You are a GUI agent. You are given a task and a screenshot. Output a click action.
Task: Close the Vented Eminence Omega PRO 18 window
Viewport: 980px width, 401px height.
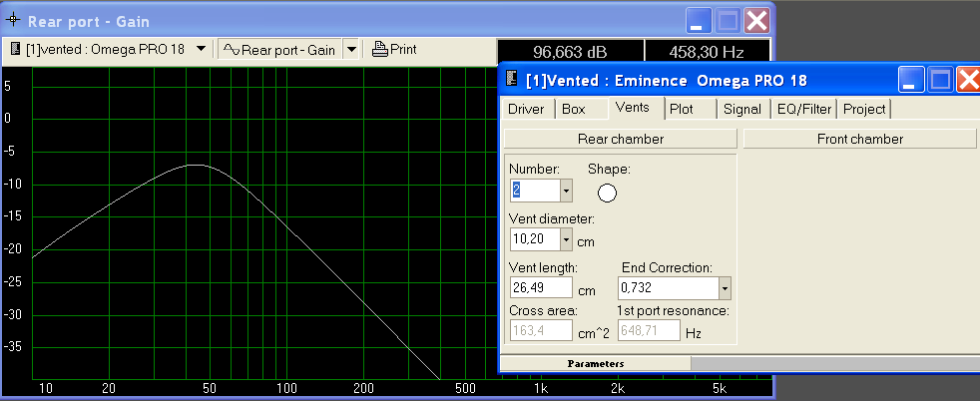(969, 80)
